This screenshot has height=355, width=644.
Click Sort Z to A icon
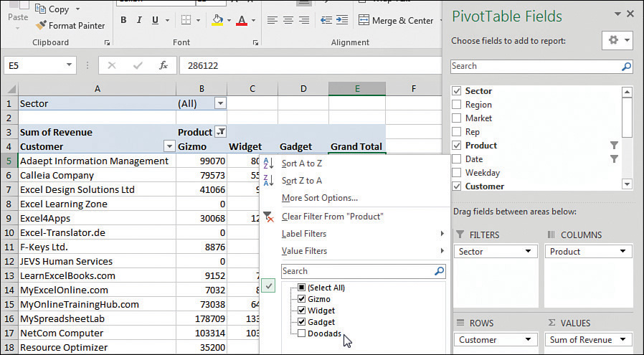pos(268,181)
